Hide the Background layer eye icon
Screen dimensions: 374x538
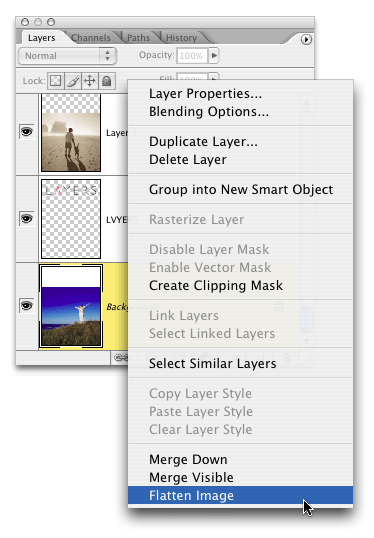[27, 305]
